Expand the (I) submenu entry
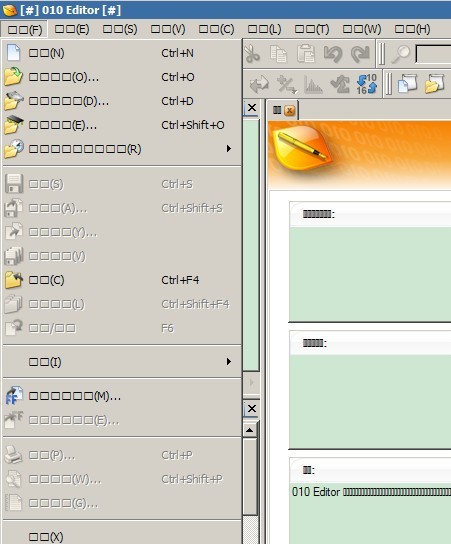The image size is (451, 544). pyautogui.click(x=122, y=362)
